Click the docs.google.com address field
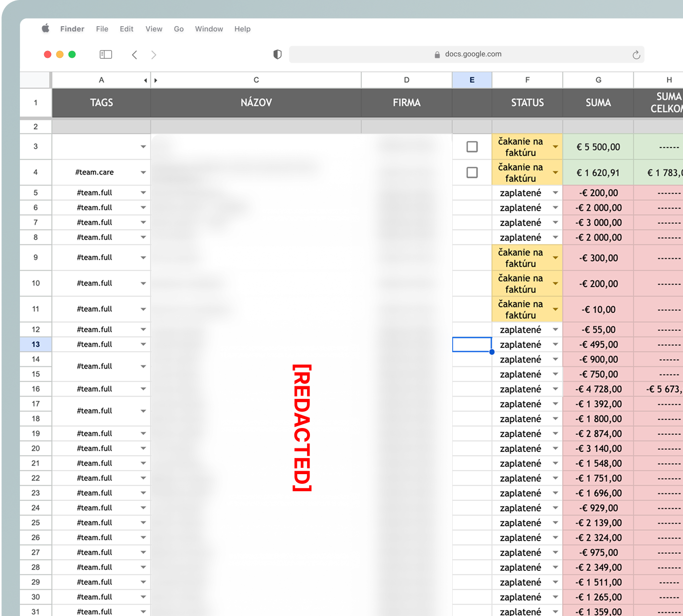The image size is (683, 616). [x=473, y=54]
